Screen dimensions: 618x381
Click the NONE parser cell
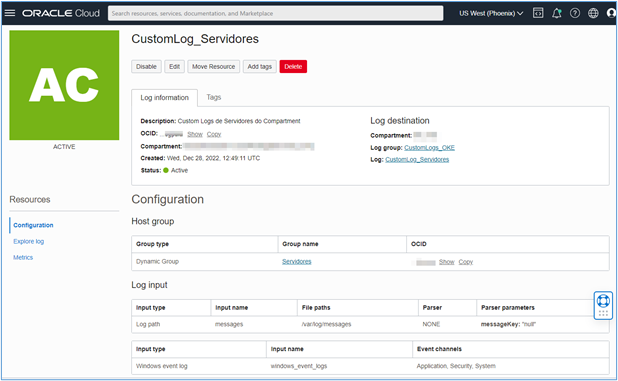(431, 324)
